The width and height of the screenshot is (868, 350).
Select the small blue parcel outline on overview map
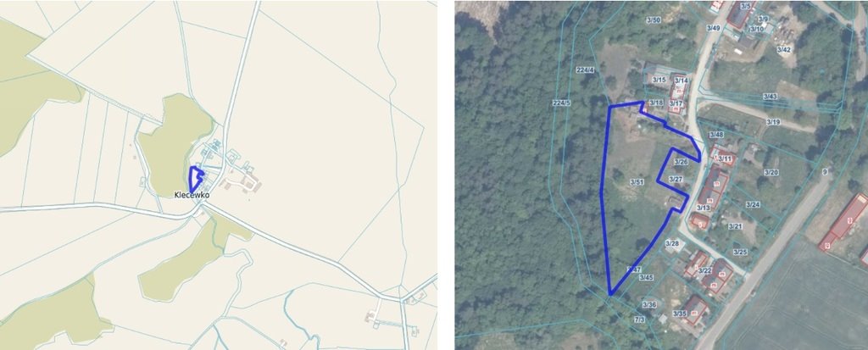pos(196,179)
